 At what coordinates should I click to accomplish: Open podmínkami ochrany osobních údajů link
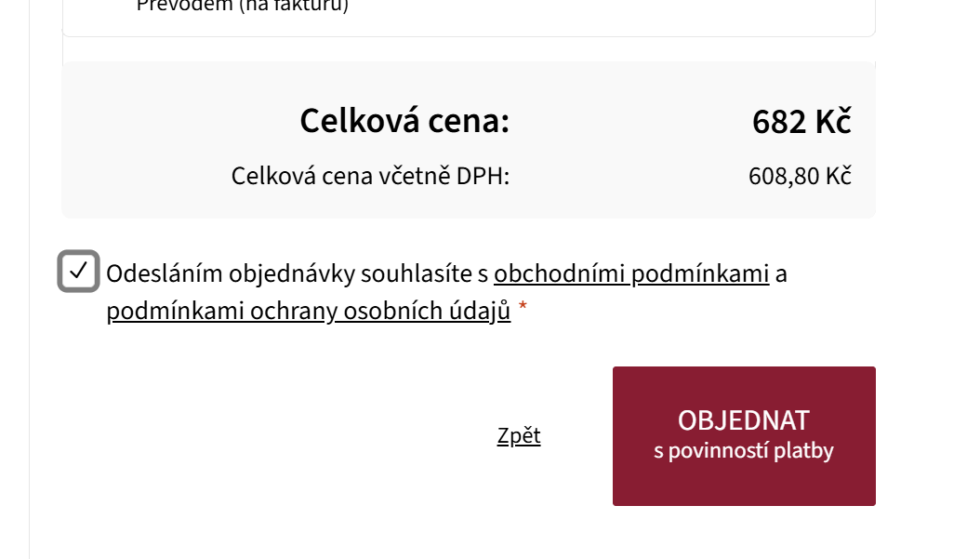click(x=308, y=311)
